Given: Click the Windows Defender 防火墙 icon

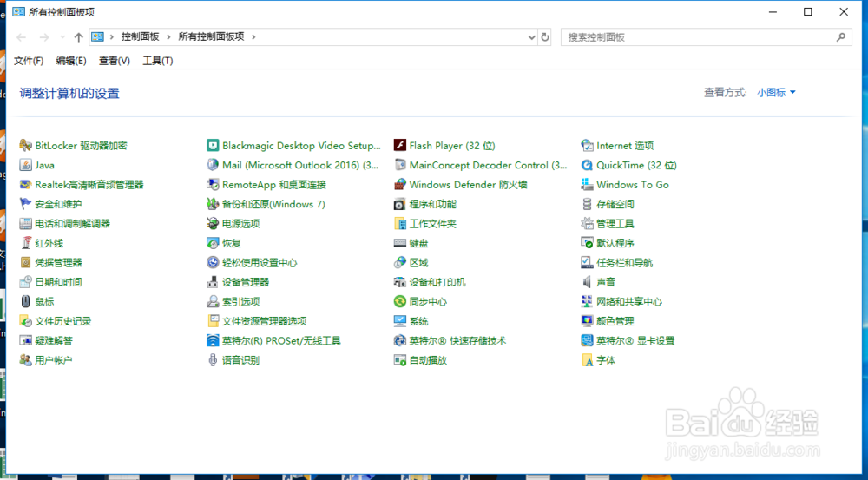Looking at the screenshot, I should click(x=399, y=184).
